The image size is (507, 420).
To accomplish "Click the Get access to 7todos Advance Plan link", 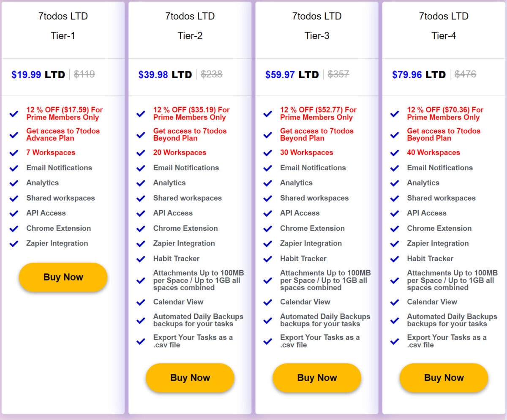I will click(x=63, y=134).
